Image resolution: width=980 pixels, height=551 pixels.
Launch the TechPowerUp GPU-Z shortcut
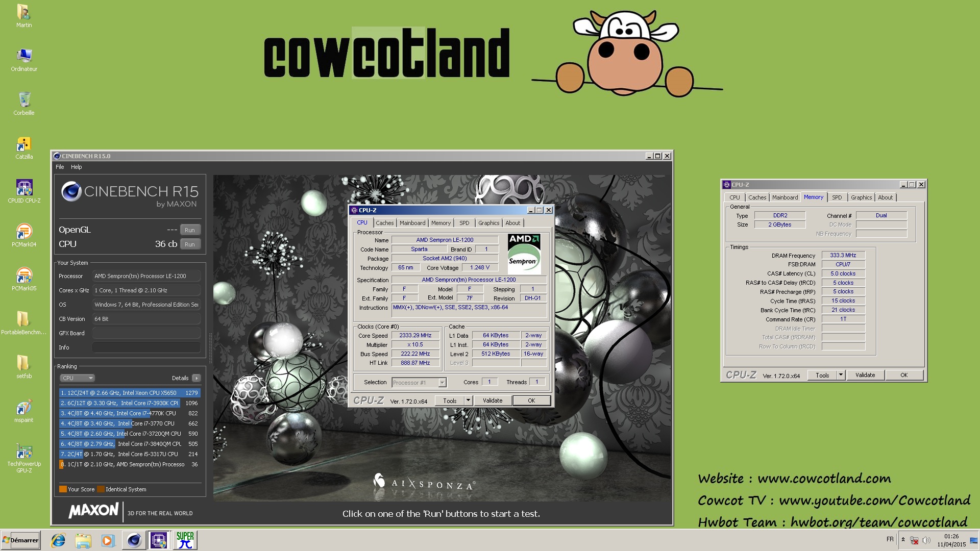coord(23,458)
